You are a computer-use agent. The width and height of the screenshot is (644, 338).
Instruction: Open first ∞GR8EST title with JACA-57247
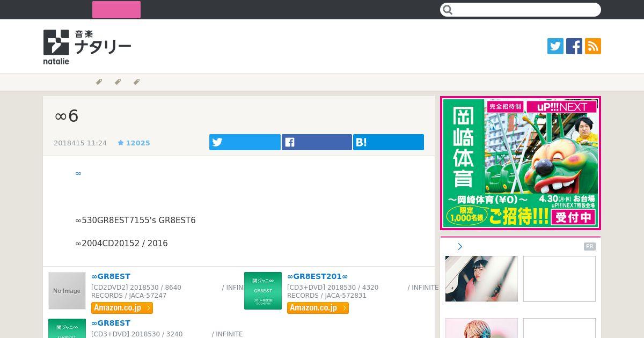point(111,276)
